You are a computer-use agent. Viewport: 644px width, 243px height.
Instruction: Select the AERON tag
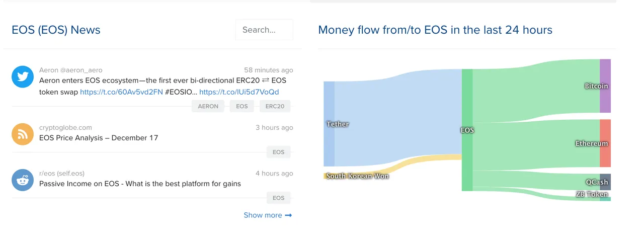coord(208,106)
